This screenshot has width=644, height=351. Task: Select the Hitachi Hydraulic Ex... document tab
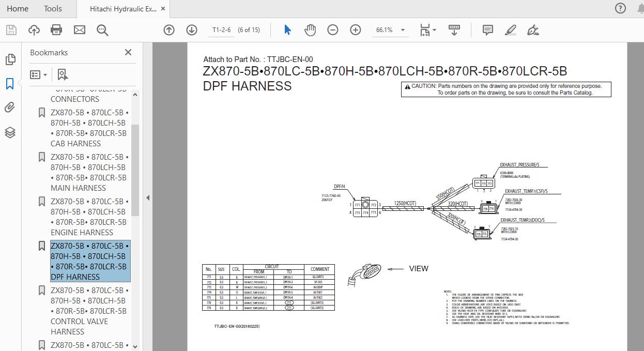coord(123,9)
